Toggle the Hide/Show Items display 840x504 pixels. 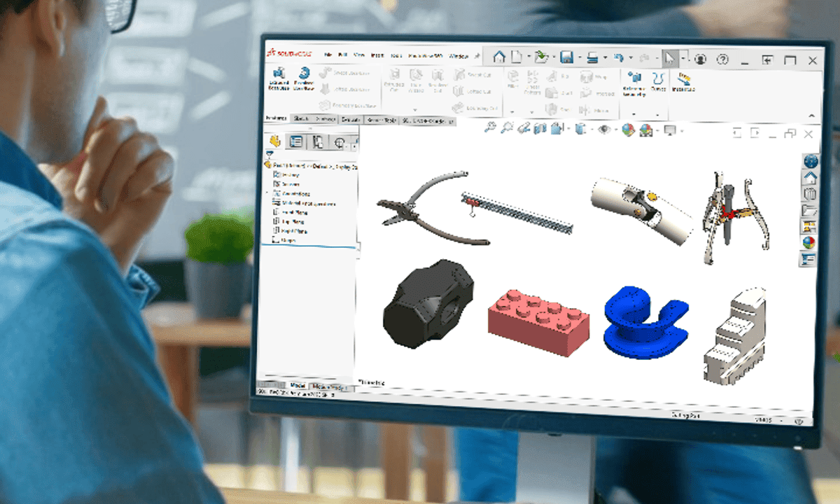(605, 130)
